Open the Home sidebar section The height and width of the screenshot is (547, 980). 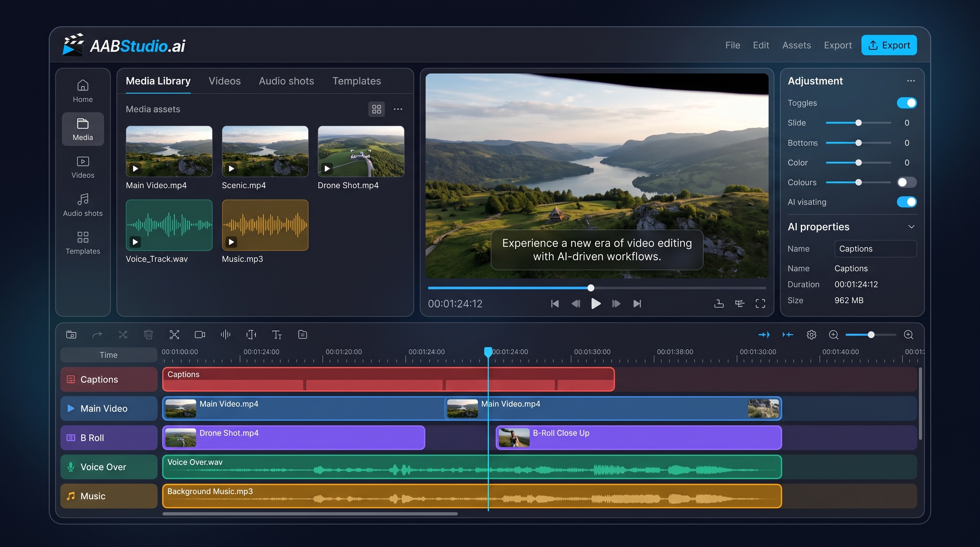83,91
